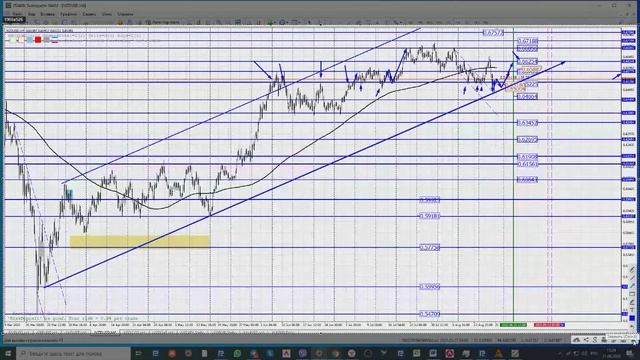Image resolution: width=640 pixels, height=360 pixels.
Task: Open the Справка menu
Action: [x=125, y=14]
